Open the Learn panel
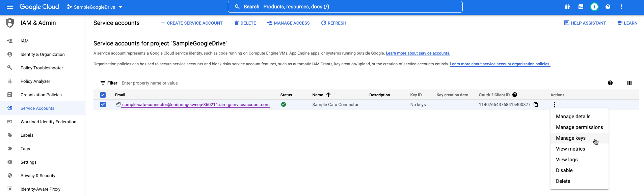The height and width of the screenshot is (196, 644). [627, 23]
